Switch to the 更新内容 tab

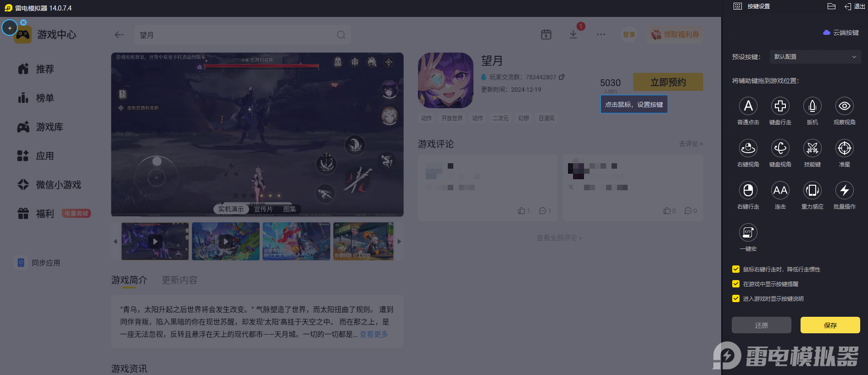179,280
